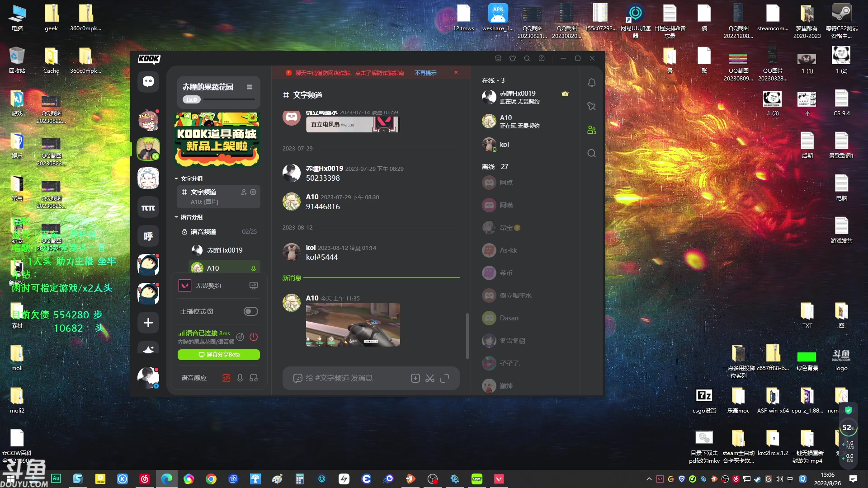The height and width of the screenshot is (488, 868).
Task: Open Microsoft Edge from the taskbar
Action: (x=166, y=479)
